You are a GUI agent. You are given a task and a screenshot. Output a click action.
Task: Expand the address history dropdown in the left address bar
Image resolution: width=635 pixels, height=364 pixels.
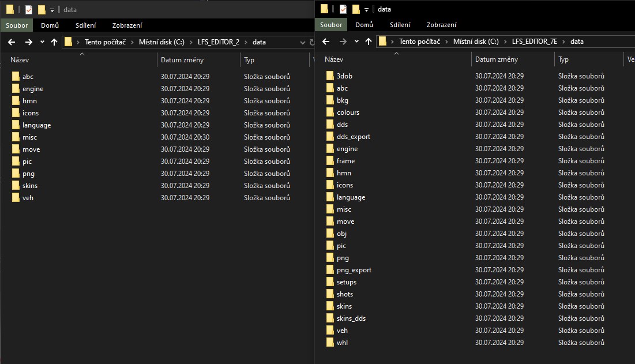(x=302, y=42)
